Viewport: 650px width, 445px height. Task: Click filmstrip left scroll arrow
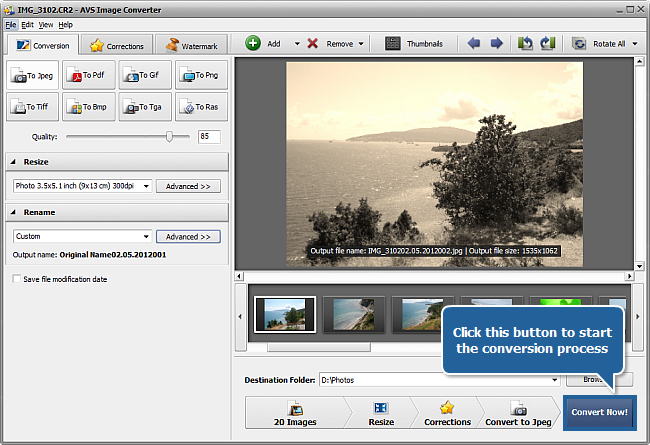coord(240,317)
